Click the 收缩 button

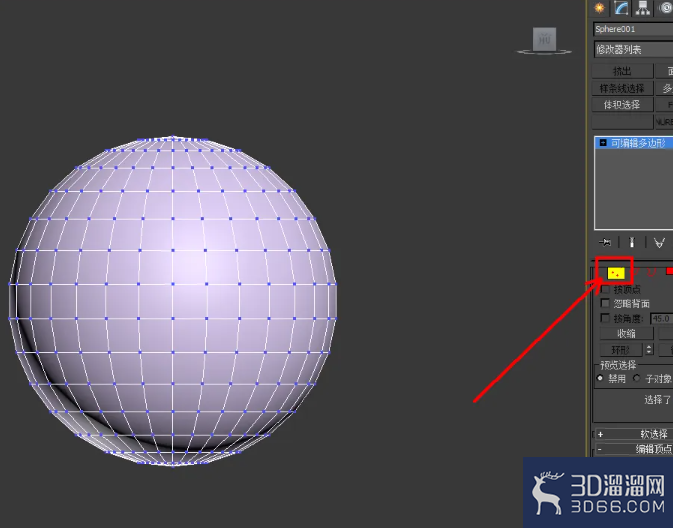(627, 334)
